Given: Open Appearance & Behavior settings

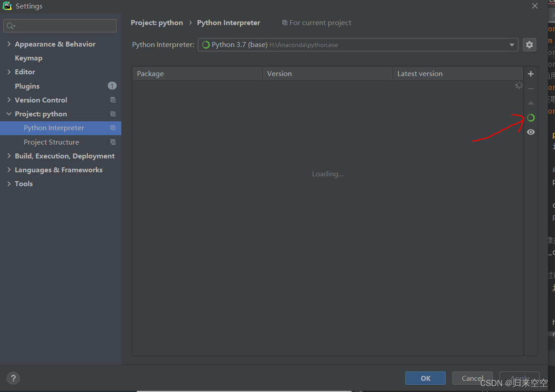Looking at the screenshot, I should click(55, 44).
